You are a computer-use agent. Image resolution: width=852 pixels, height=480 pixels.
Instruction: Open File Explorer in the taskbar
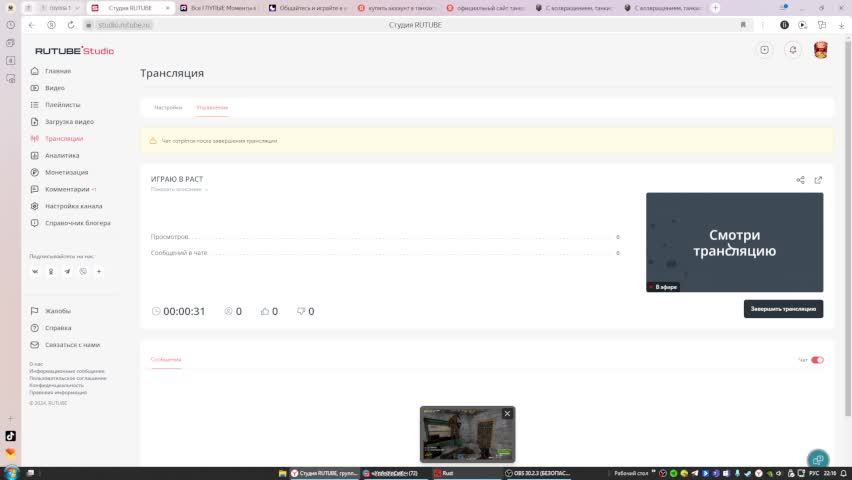tap(283, 473)
